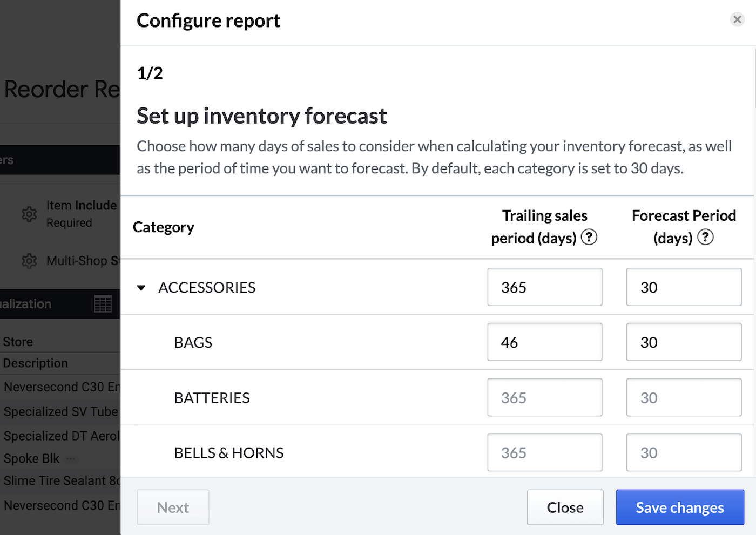Select the BAGS trailing sales value 46

pyautogui.click(x=544, y=342)
